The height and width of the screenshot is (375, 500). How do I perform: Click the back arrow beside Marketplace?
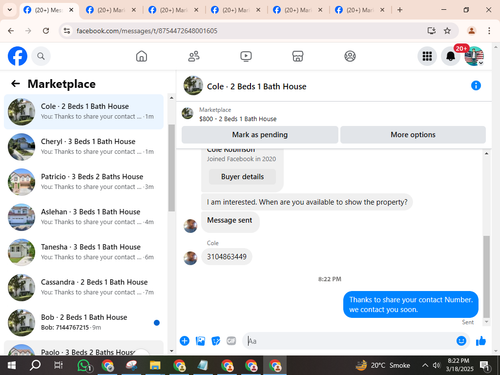coord(15,84)
